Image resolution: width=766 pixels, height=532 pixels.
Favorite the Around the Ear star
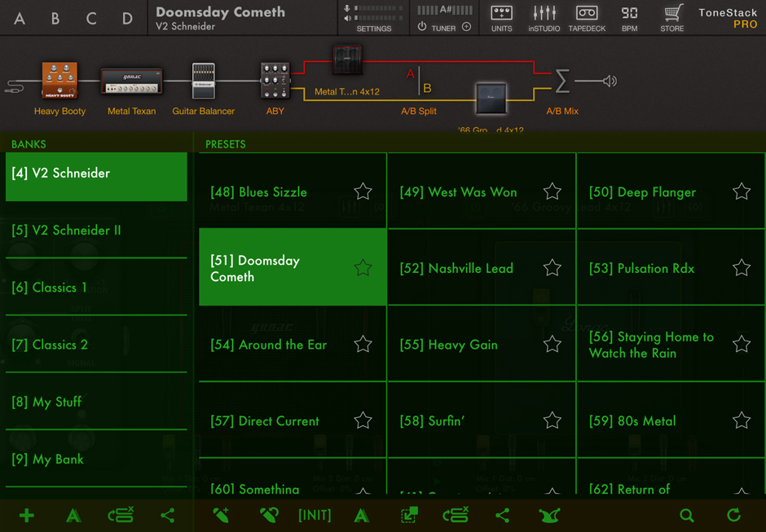[363, 344]
